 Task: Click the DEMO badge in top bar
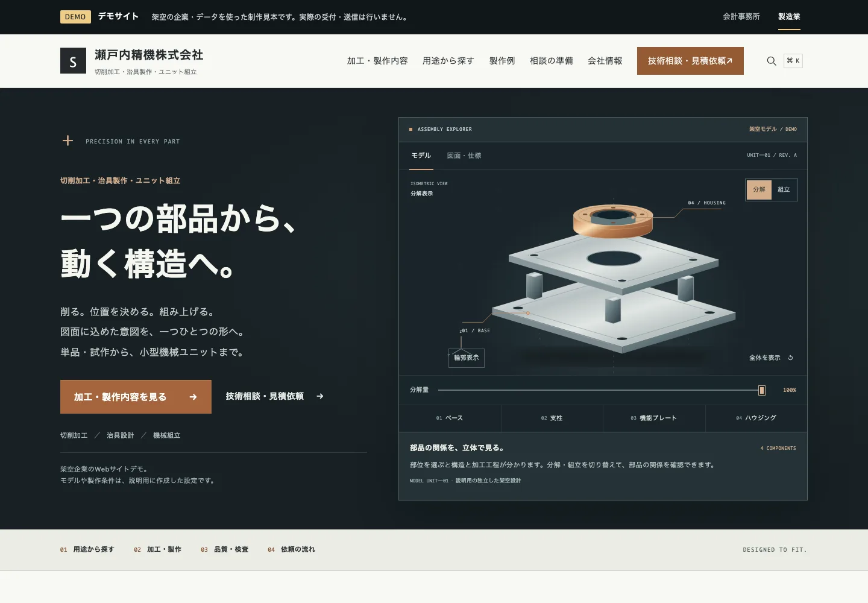(75, 17)
